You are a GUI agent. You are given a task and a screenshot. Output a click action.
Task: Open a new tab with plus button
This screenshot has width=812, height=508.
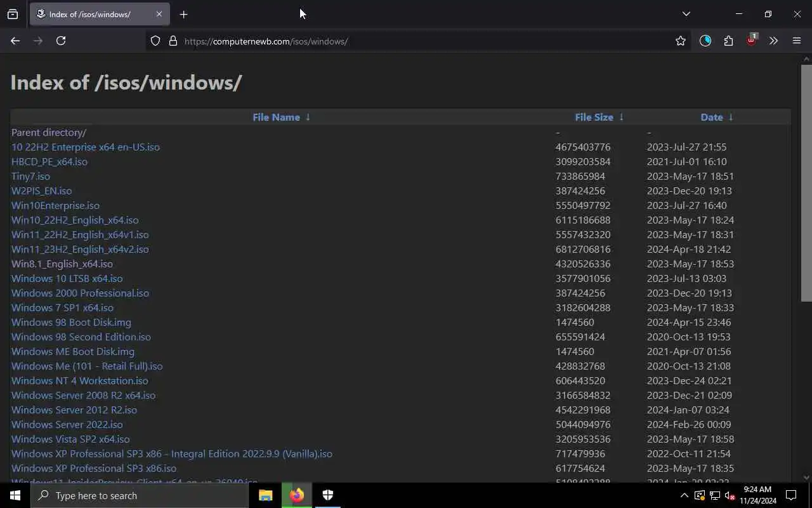pos(183,14)
